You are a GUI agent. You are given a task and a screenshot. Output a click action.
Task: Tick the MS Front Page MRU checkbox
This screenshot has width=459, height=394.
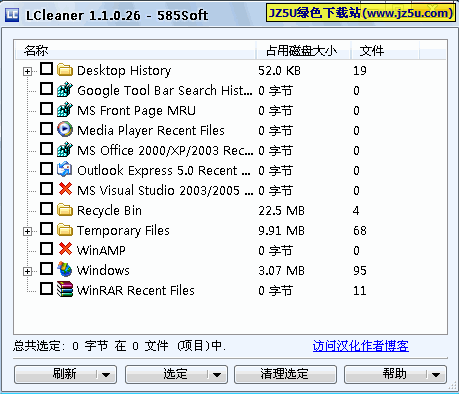(x=46, y=109)
